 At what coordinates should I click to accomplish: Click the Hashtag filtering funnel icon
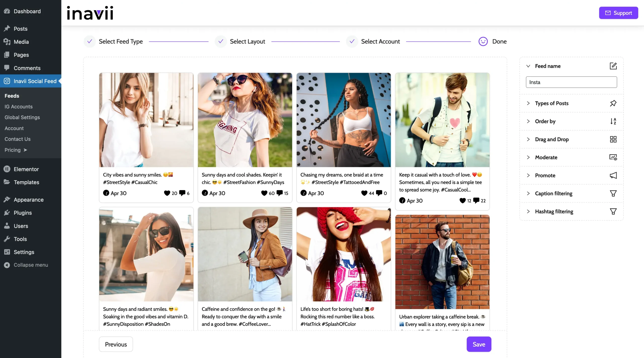pos(613,211)
